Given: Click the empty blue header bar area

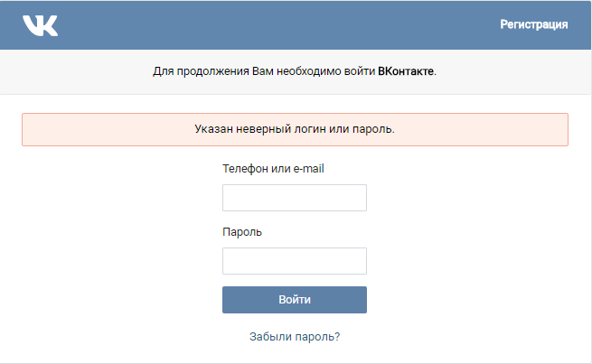Looking at the screenshot, I should click(x=271, y=25).
